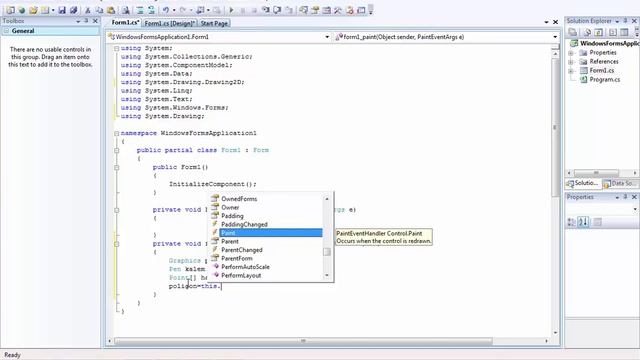The width and height of the screenshot is (640, 360).
Task: Expand the Properties node in Solution Explorer
Action: point(571,53)
